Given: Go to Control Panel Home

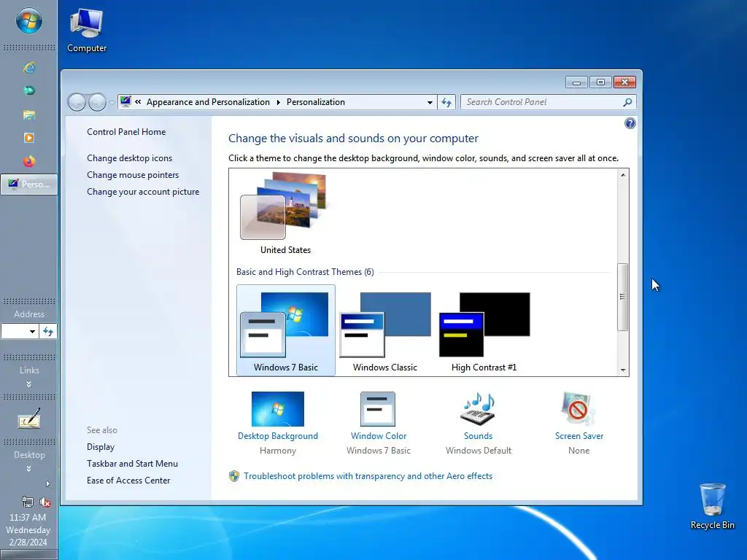Looking at the screenshot, I should tap(126, 132).
